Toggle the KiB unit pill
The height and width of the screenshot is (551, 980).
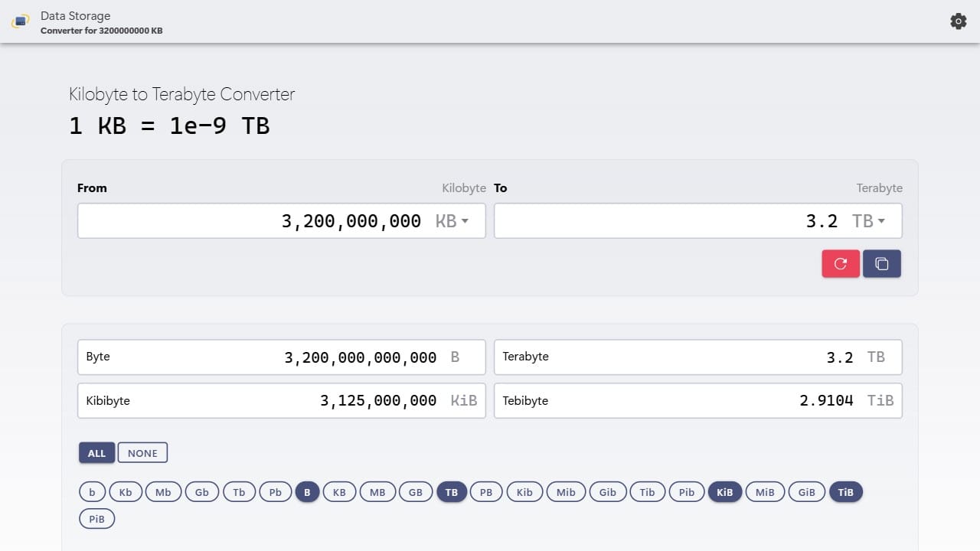[x=724, y=491]
